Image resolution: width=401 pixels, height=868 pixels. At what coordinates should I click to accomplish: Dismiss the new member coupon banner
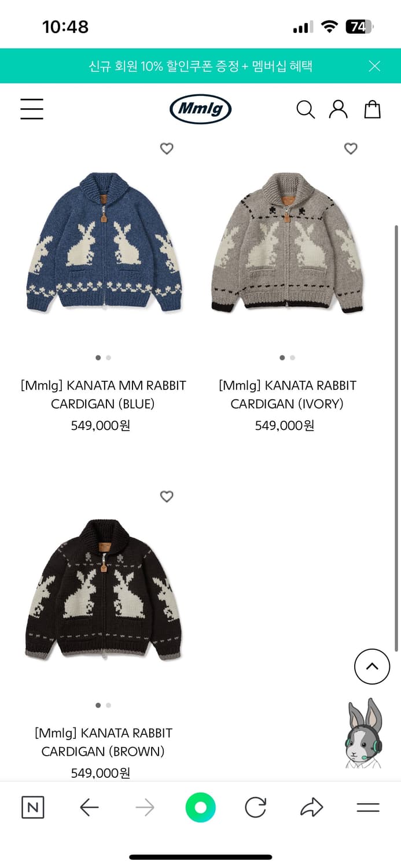[x=374, y=66]
